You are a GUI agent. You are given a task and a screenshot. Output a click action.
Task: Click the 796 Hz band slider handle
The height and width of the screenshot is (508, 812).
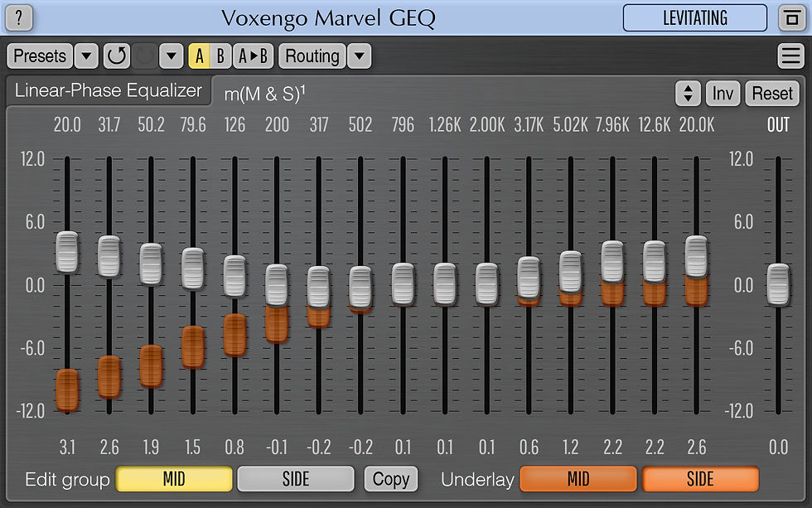(403, 283)
